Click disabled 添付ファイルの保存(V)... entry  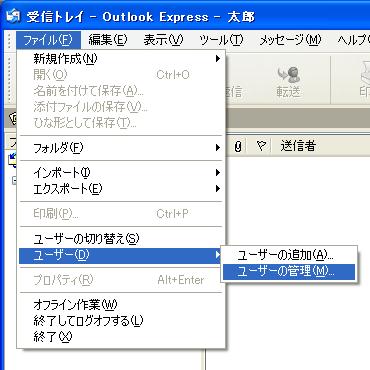click(121, 107)
